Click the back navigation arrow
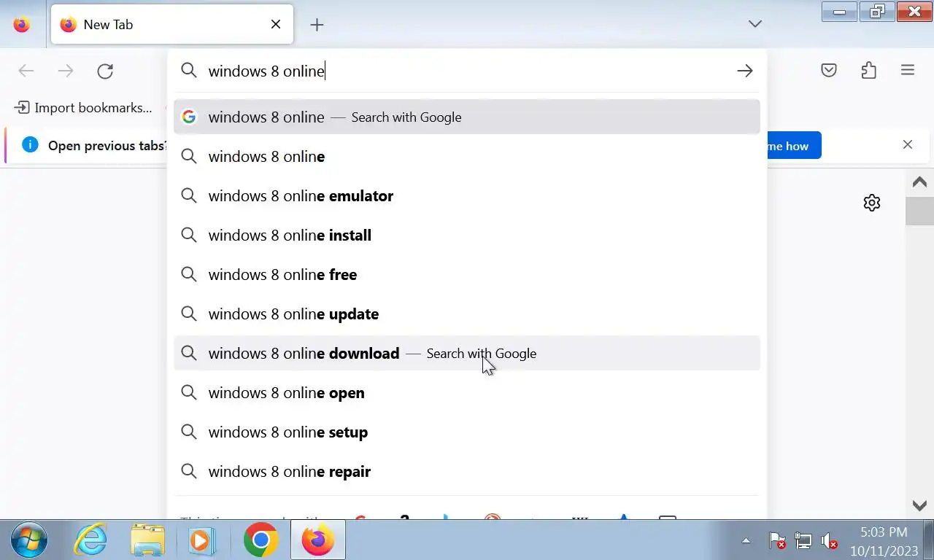The image size is (934, 560). (x=26, y=71)
